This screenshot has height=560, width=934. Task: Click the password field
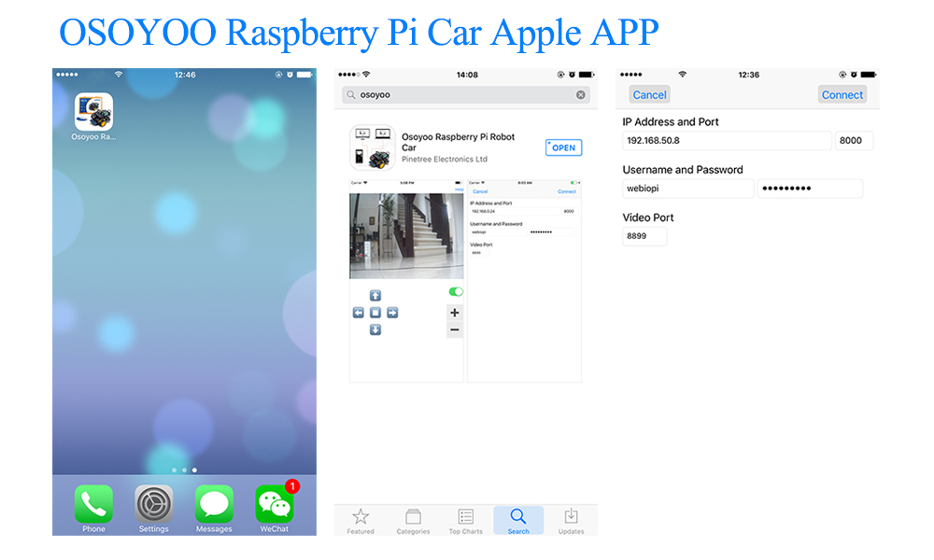(x=810, y=188)
